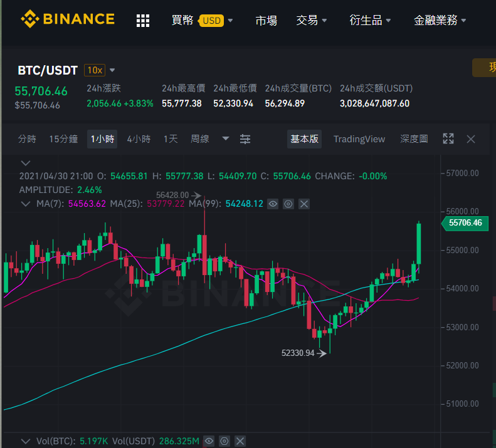Click the 52330.94 low marker label
Screen dimensions: 496x448
pos(298,353)
